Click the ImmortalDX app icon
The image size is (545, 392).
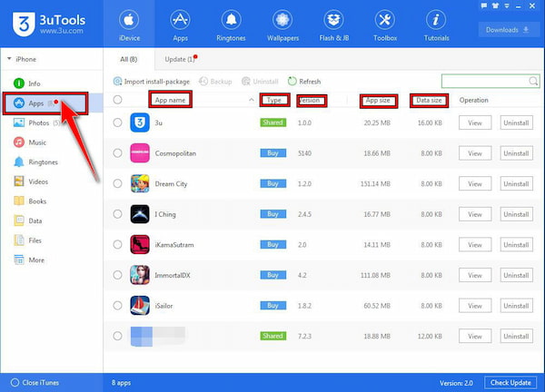point(140,275)
